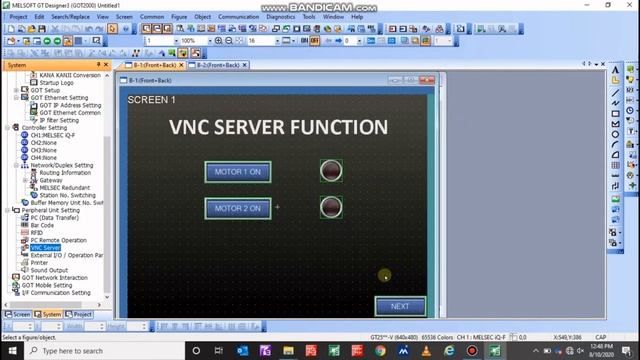Select GOT IP Address Setting item

(x=70, y=105)
